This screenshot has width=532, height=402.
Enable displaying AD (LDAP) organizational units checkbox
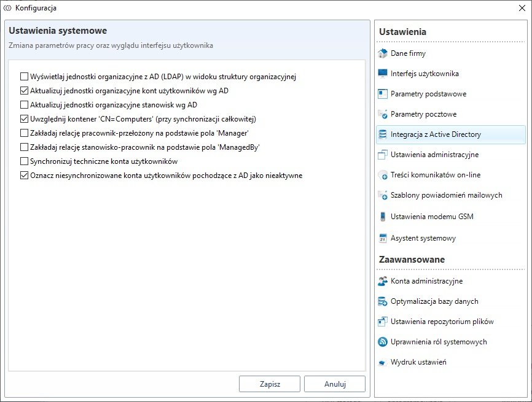(x=25, y=77)
